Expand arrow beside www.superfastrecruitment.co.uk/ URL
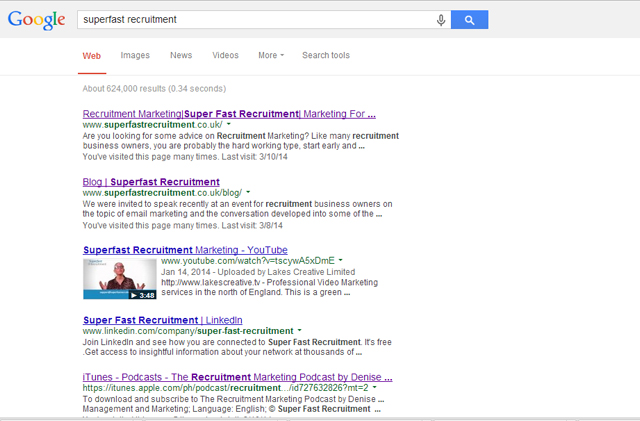640x421 pixels. [229, 124]
